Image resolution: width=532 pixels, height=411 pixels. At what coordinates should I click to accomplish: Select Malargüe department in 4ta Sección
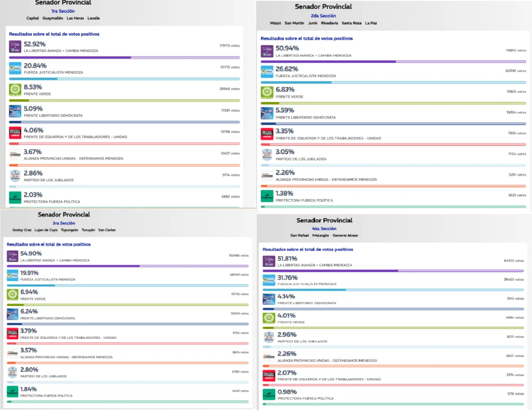click(321, 235)
